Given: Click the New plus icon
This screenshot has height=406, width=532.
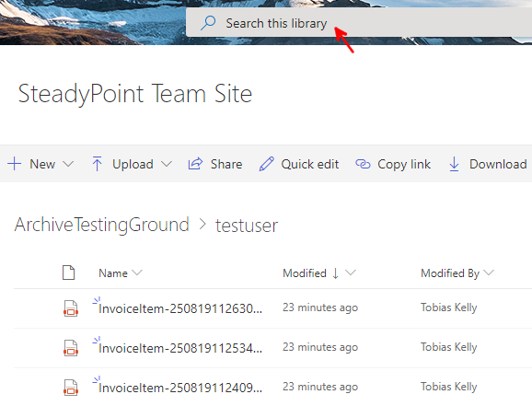Looking at the screenshot, I should click(x=14, y=164).
